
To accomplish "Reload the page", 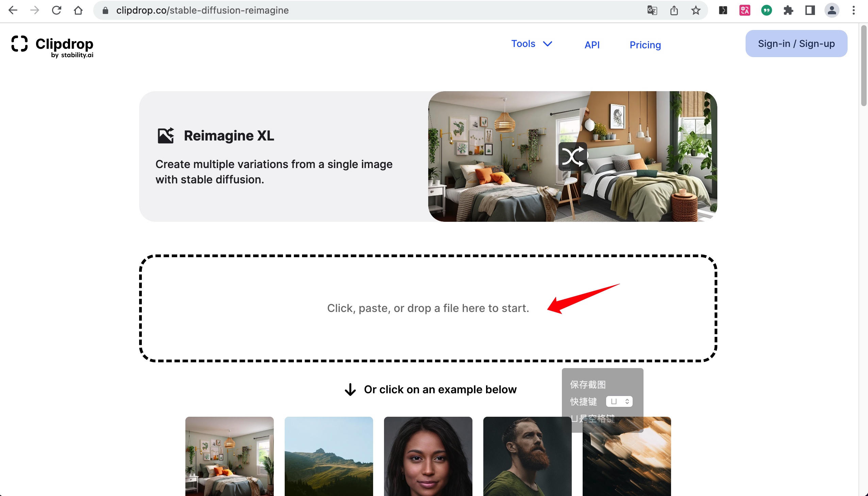I will pyautogui.click(x=56, y=11).
